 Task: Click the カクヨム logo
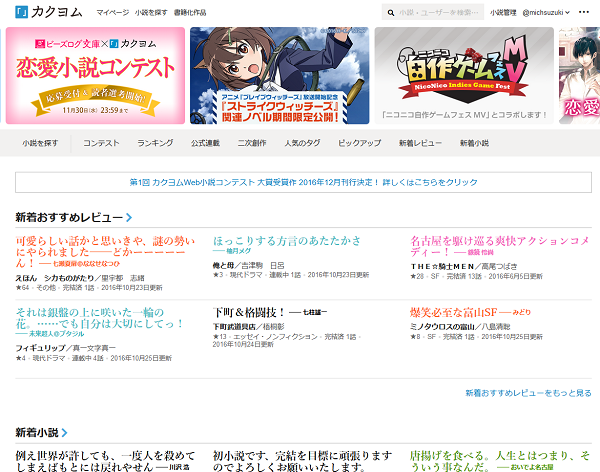pyautogui.click(x=49, y=12)
